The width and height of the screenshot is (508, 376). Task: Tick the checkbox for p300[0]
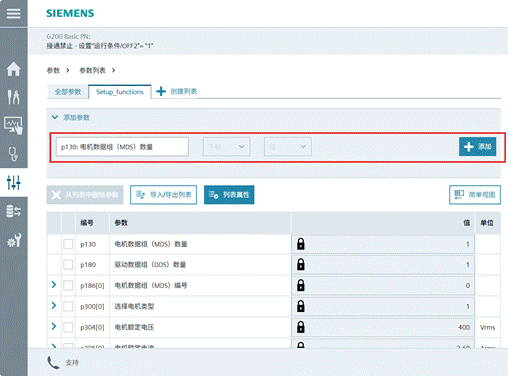tap(68, 306)
